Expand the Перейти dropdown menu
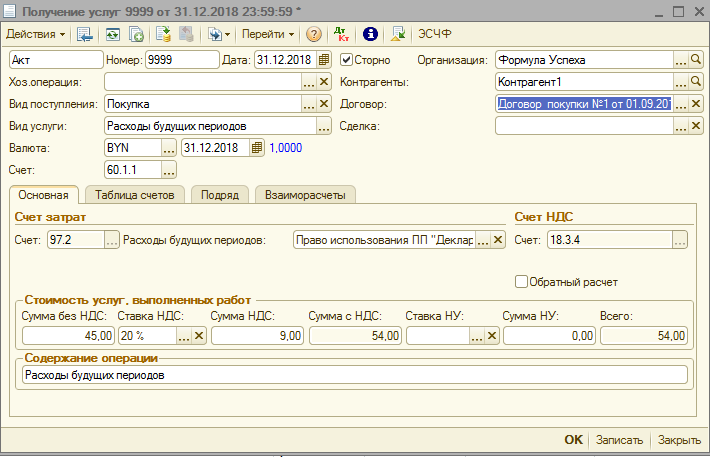Viewport: 710px width, 457px height. (268, 34)
